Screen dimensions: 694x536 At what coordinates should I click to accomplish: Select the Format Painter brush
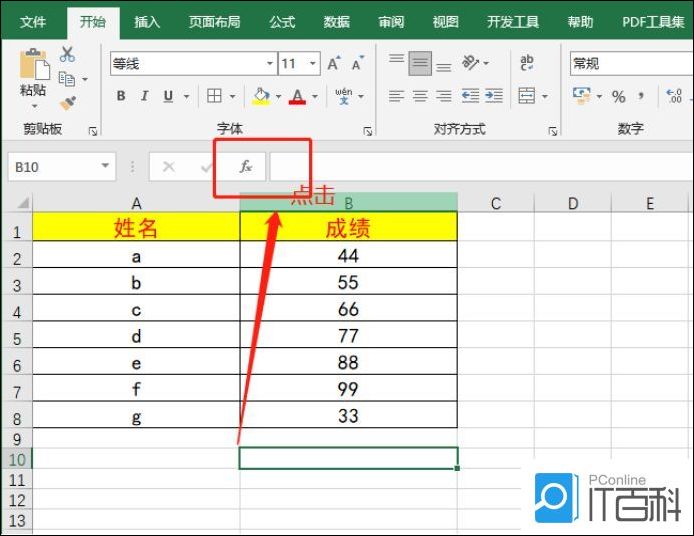pos(68,104)
